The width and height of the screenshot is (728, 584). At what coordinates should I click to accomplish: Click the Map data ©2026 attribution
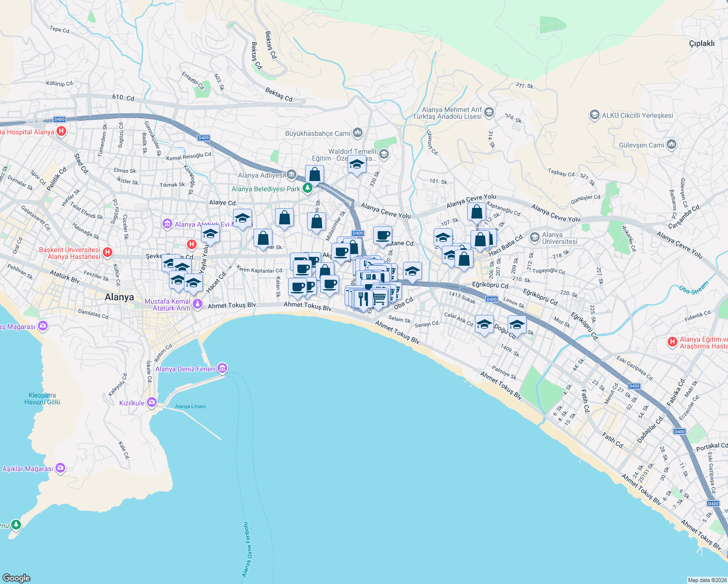coord(707,580)
